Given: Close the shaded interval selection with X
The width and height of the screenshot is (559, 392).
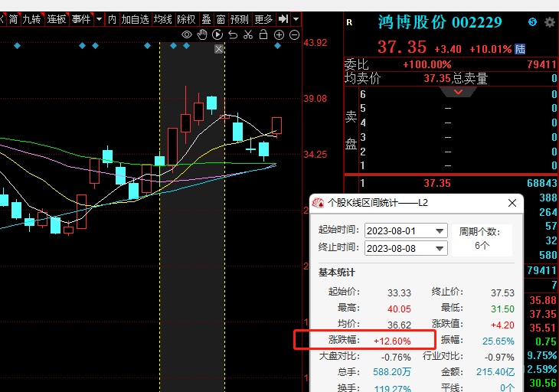Looking at the screenshot, I should coord(219,49).
